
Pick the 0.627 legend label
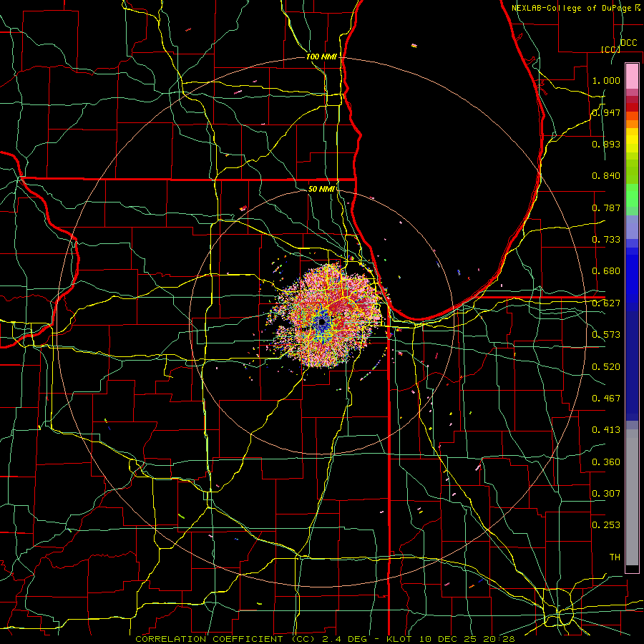pyautogui.click(x=606, y=303)
